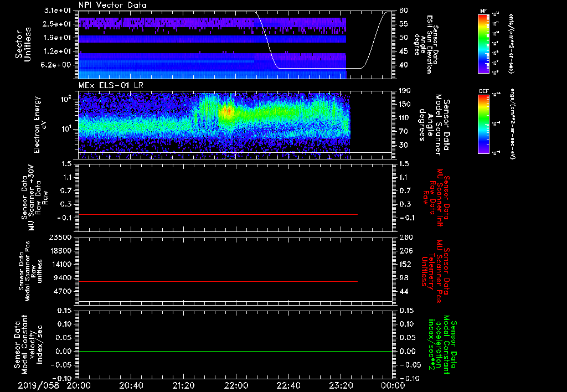Viewport: 567px width, 392px height.
Task: Click the "150" scanner angle tick label
Action: (x=405, y=104)
